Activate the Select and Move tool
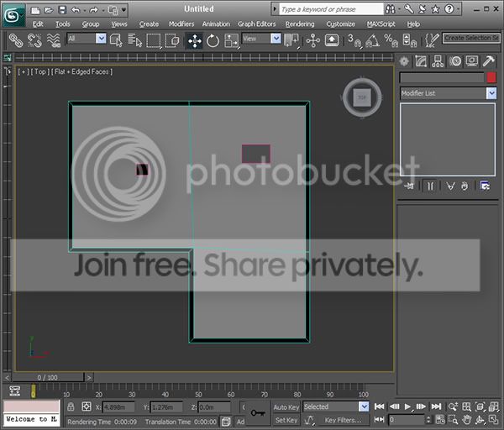Viewport: 504px width, 430px height. [x=195, y=41]
